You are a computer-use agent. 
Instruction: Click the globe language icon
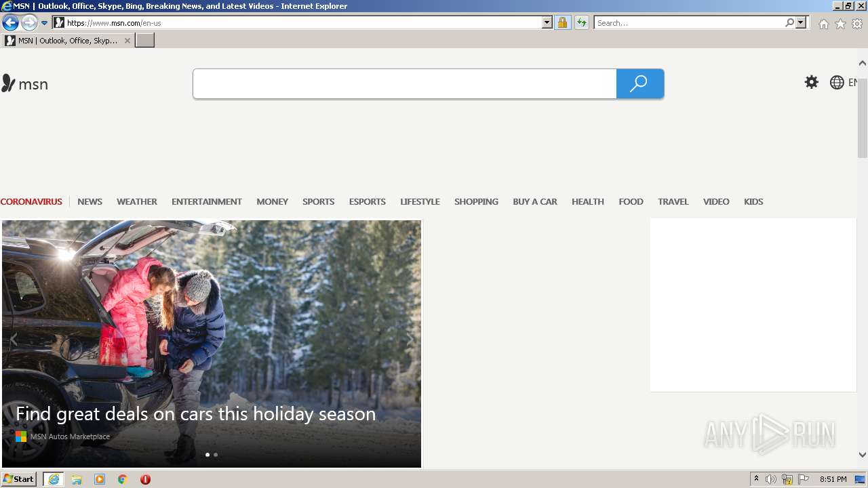(837, 83)
